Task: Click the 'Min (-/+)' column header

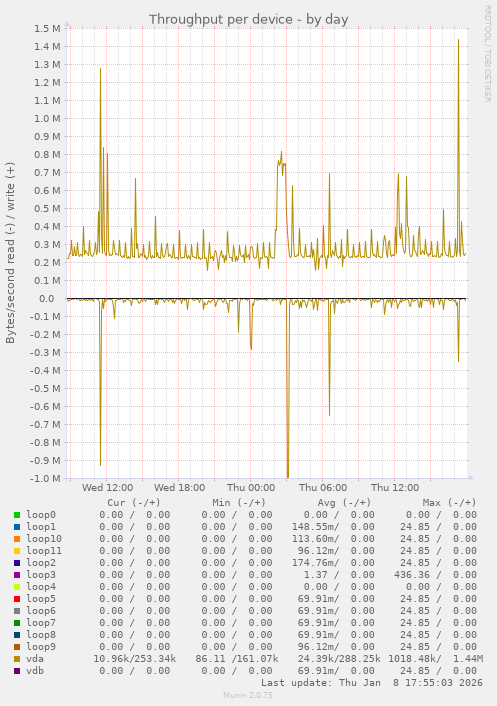Action: point(239,502)
